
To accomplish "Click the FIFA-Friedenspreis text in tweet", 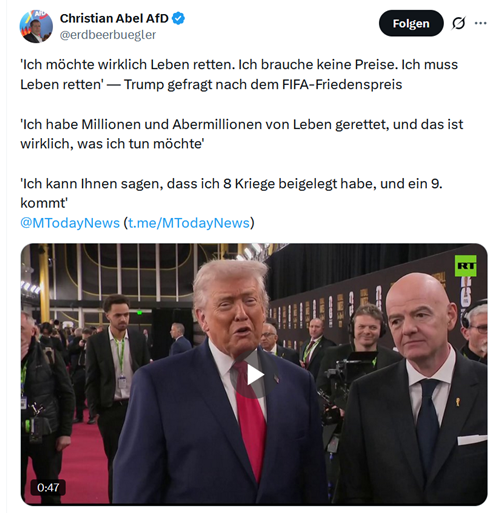I will tap(342, 84).
